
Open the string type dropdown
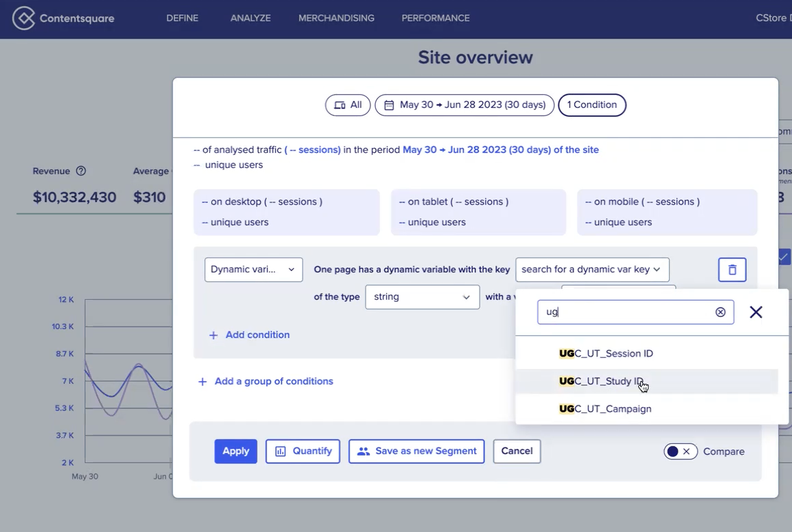(x=422, y=297)
